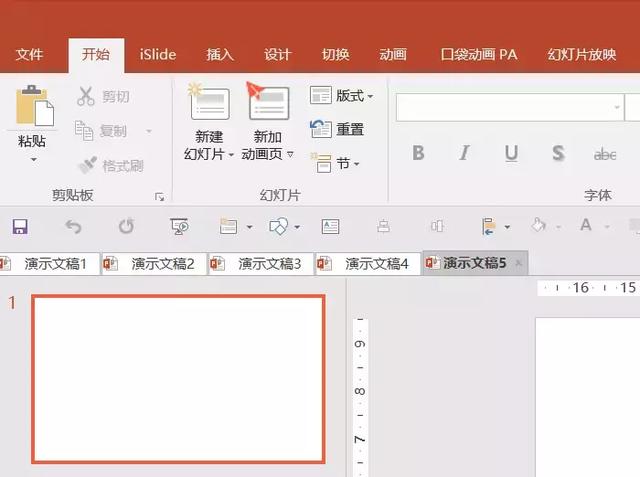Switch to the 幻灯片放映 tab

tap(582, 55)
